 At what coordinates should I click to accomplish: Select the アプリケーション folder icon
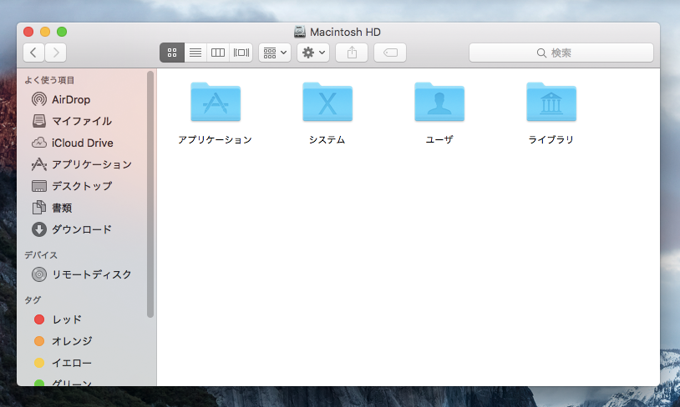click(x=216, y=102)
